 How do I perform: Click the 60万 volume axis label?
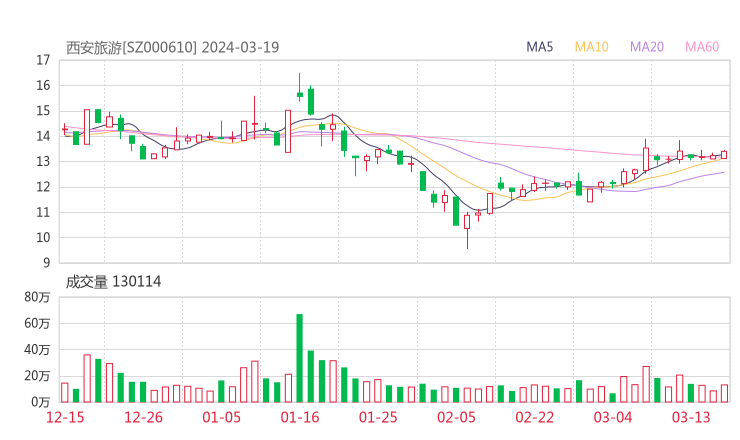37,323
